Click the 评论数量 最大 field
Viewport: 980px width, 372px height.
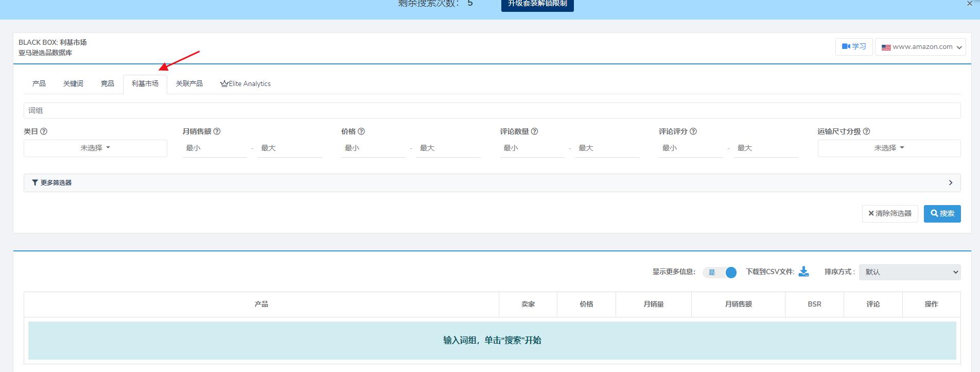click(x=607, y=148)
